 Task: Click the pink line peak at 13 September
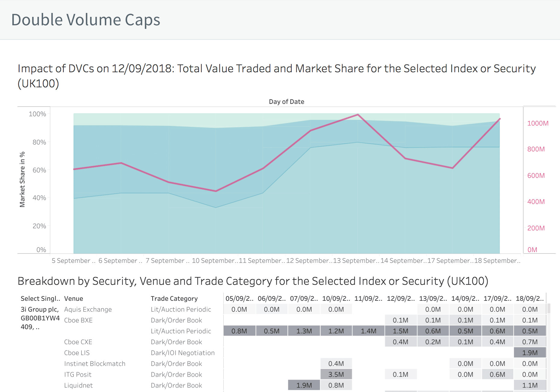358,115
